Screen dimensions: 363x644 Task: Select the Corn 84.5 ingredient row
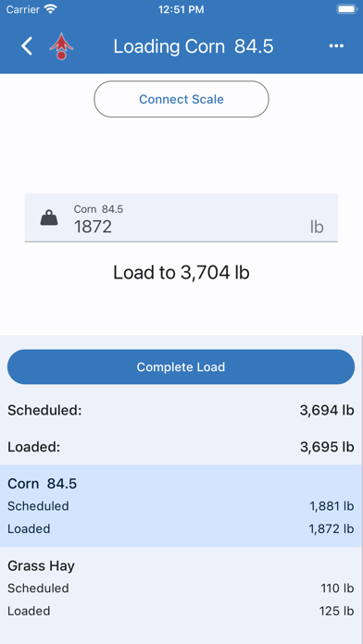point(181,506)
